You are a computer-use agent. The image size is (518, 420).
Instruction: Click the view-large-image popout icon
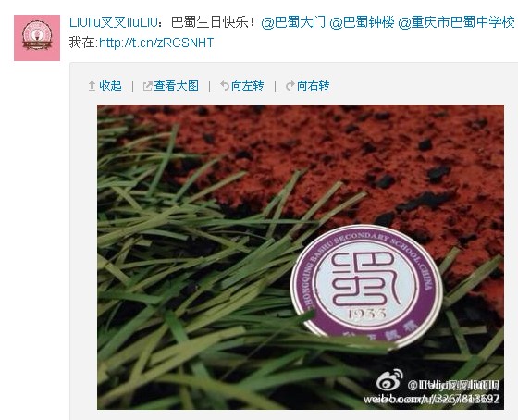click(147, 86)
